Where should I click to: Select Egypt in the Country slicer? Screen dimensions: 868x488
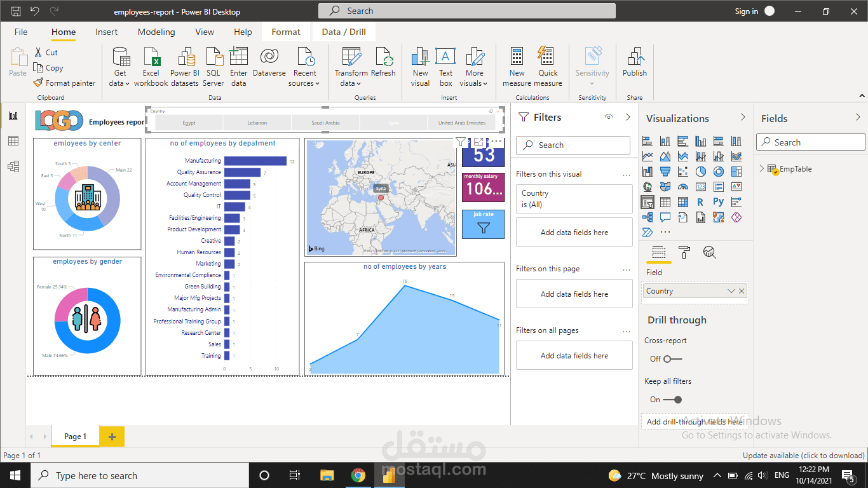tap(189, 123)
